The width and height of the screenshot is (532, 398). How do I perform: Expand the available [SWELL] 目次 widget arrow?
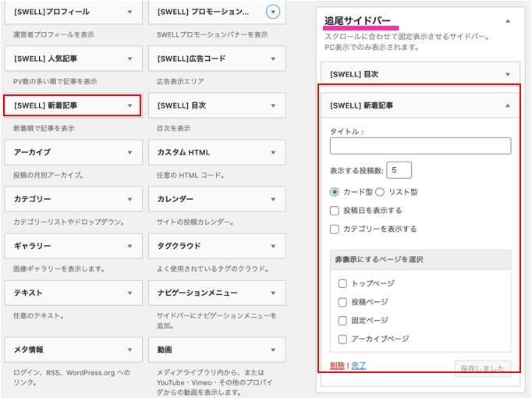tap(273, 106)
